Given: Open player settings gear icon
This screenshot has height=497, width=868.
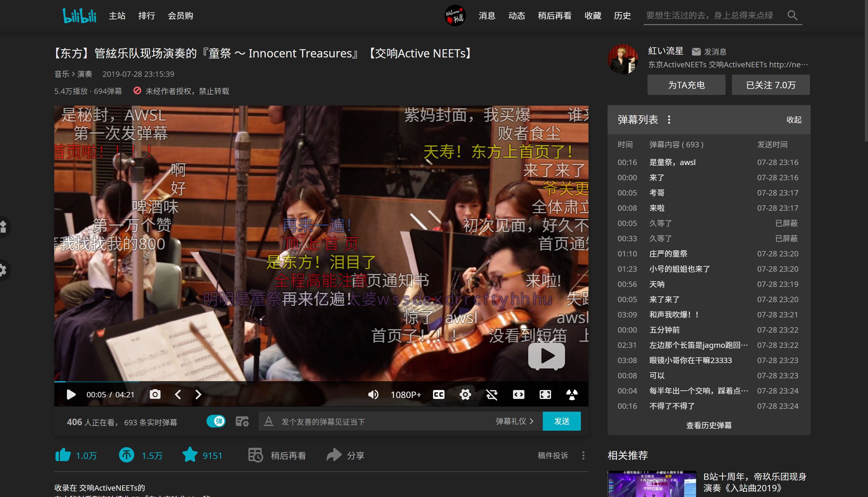Looking at the screenshot, I should 465,394.
